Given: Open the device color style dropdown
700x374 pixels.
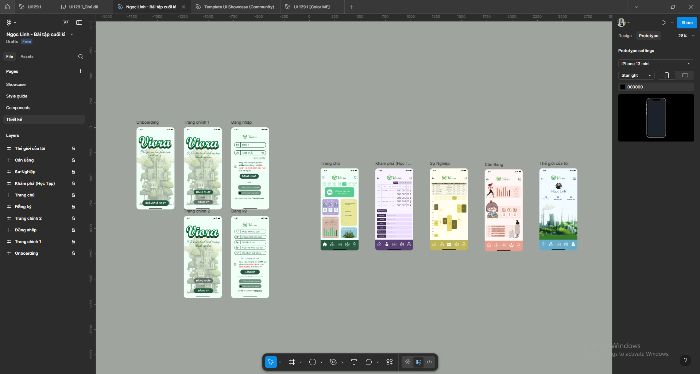Looking at the screenshot, I should tap(637, 75).
